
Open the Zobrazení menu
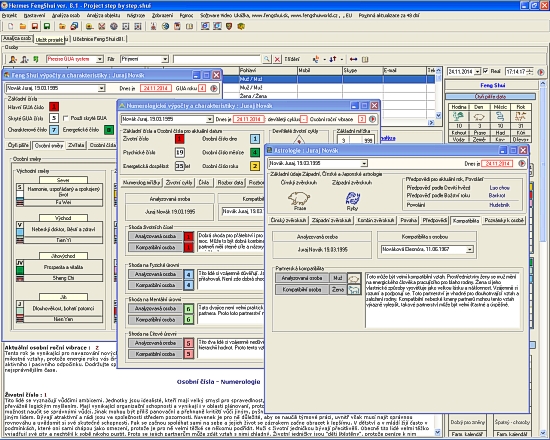click(162, 15)
